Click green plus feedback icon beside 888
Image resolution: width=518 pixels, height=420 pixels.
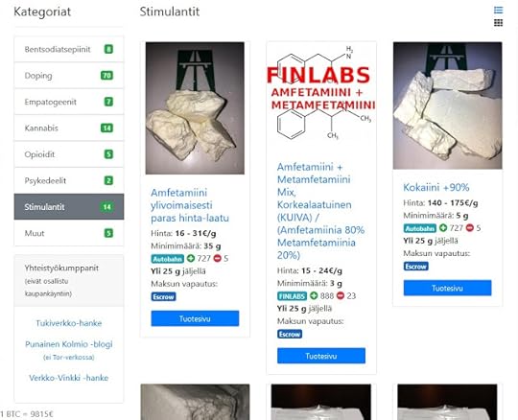pyautogui.click(x=314, y=295)
